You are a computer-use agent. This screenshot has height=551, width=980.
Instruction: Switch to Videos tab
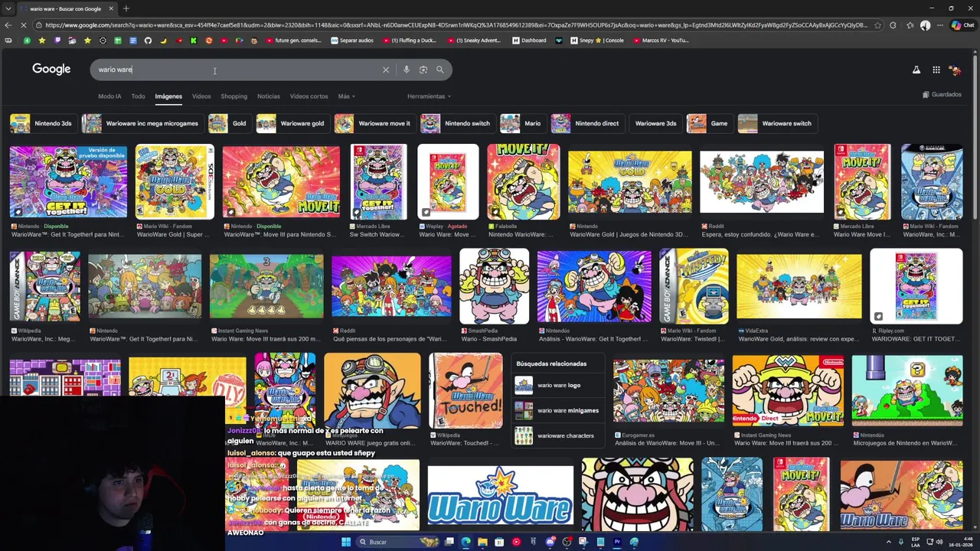coord(201,96)
